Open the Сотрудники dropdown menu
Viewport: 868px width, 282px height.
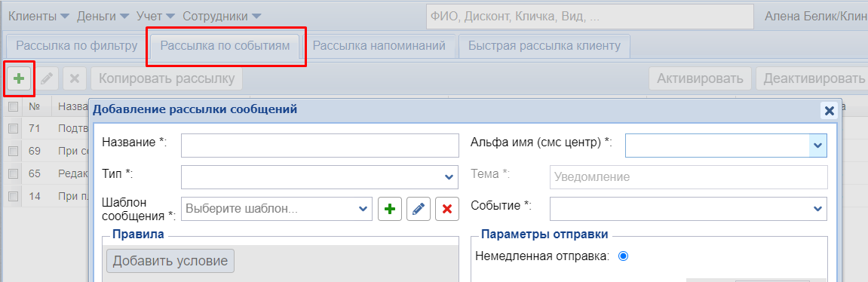(x=222, y=16)
